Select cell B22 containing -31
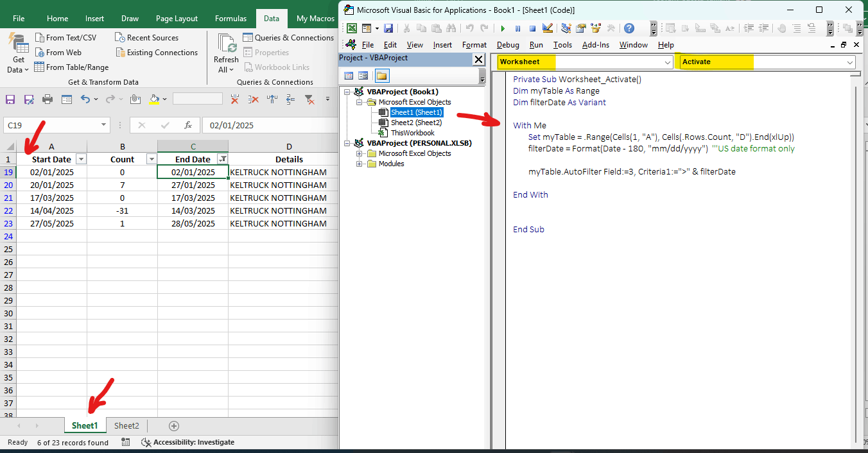The width and height of the screenshot is (868, 453). [122, 210]
